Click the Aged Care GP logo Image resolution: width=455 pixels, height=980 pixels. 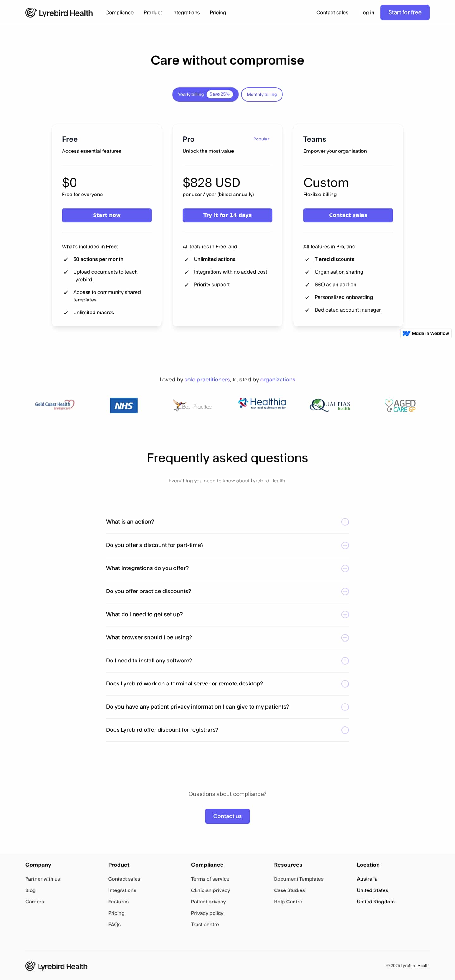[x=400, y=405]
